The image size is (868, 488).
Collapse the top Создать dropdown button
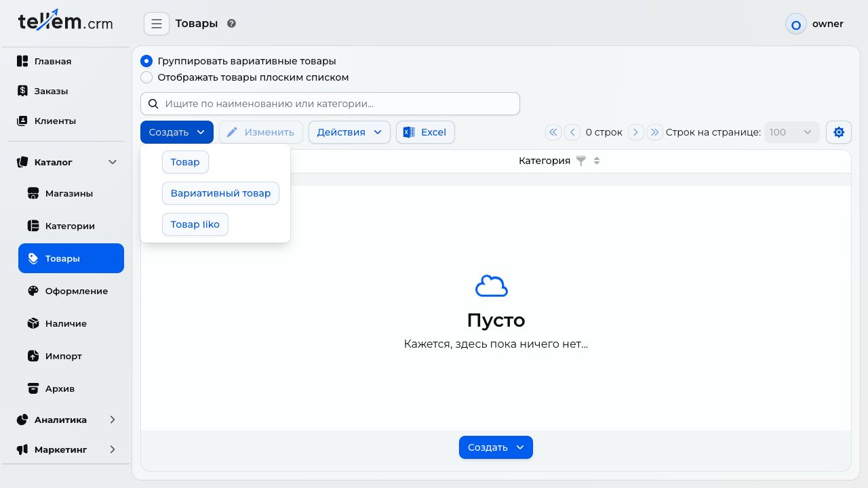tap(177, 132)
